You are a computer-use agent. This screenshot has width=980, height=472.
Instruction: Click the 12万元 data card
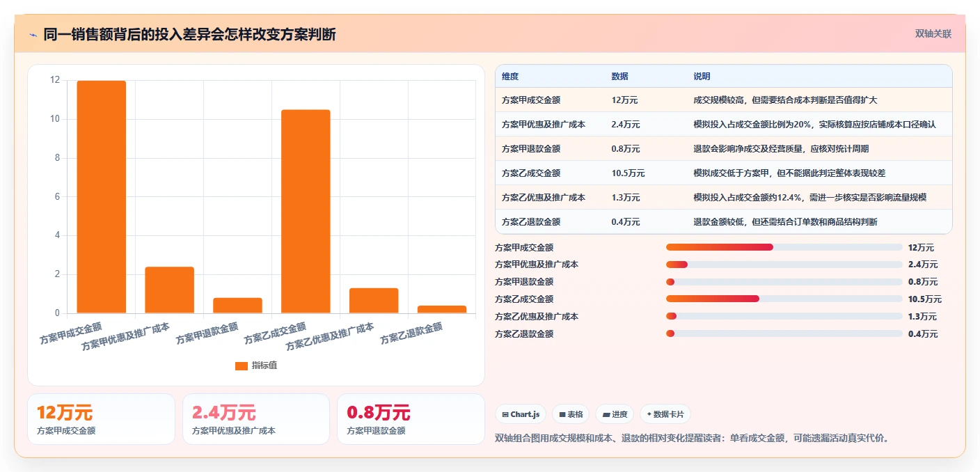pos(102,419)
